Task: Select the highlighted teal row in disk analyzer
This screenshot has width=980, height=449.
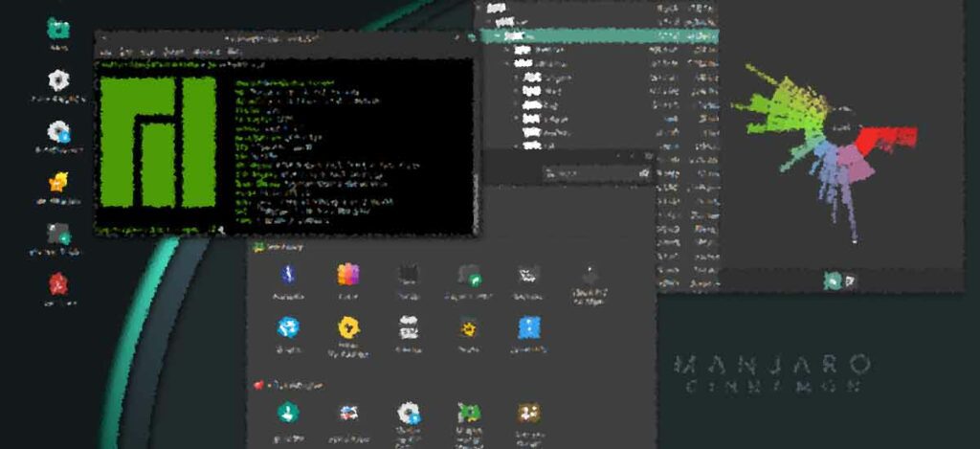Action: point(599,36)
